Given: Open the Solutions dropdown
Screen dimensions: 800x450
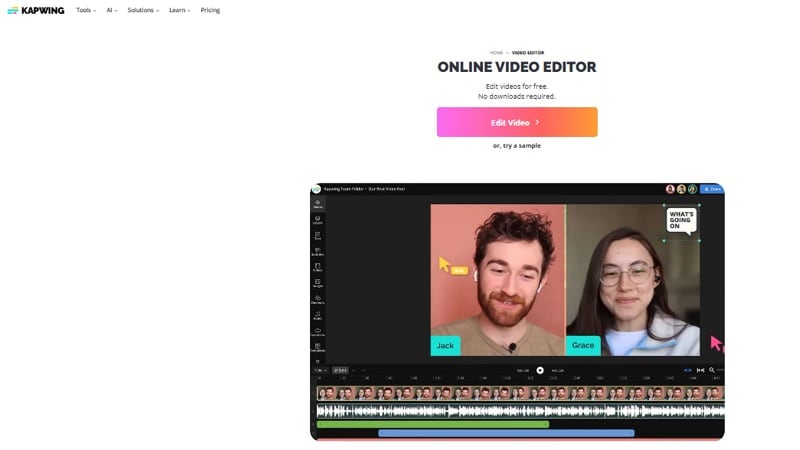Looking at the screenshot, I should [143, 10].
